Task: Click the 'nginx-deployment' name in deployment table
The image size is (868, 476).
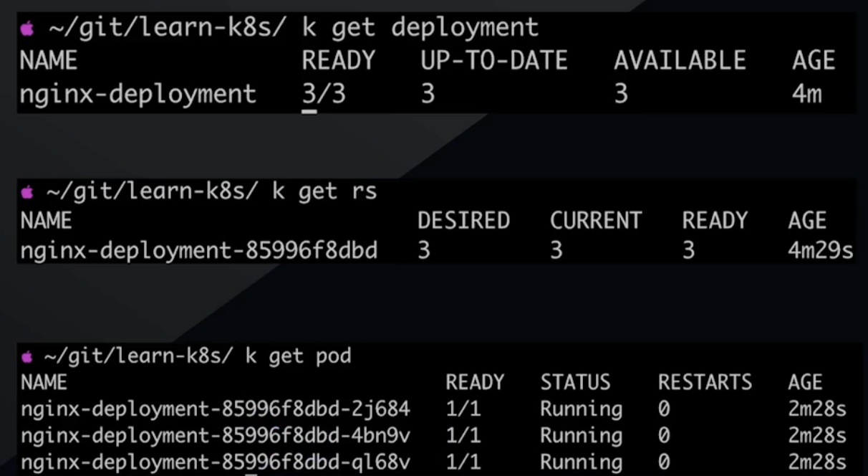Action: coord(138,94)
